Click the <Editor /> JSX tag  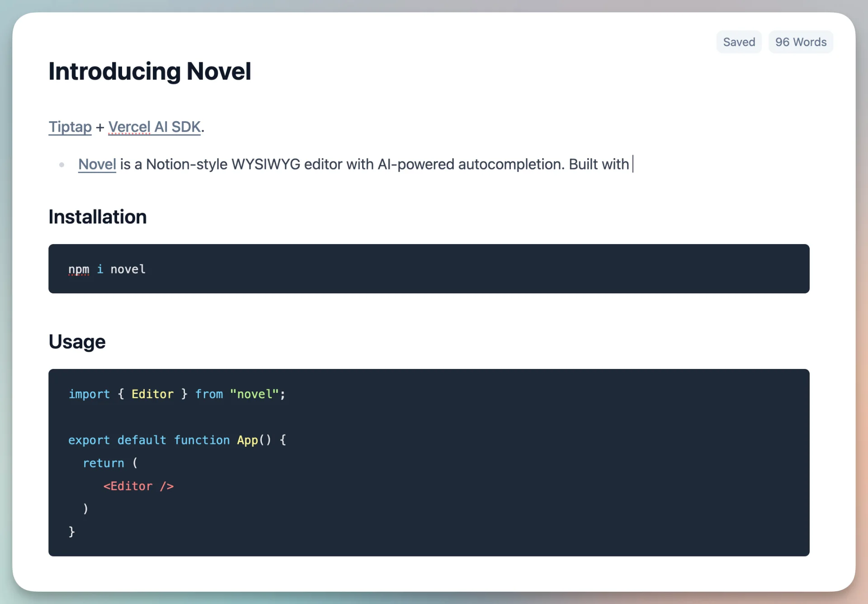[x=138, y=486]
